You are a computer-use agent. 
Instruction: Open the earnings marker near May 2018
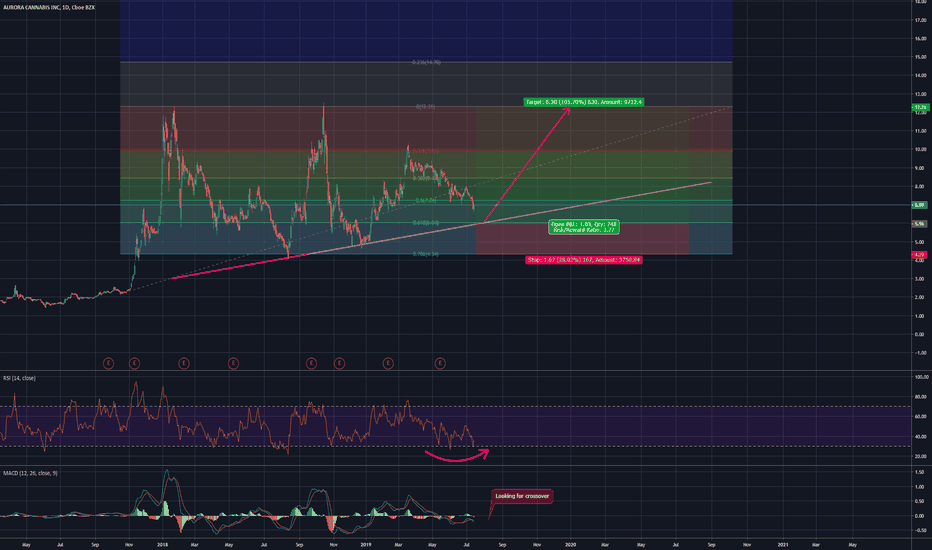(x=234, y=363)
